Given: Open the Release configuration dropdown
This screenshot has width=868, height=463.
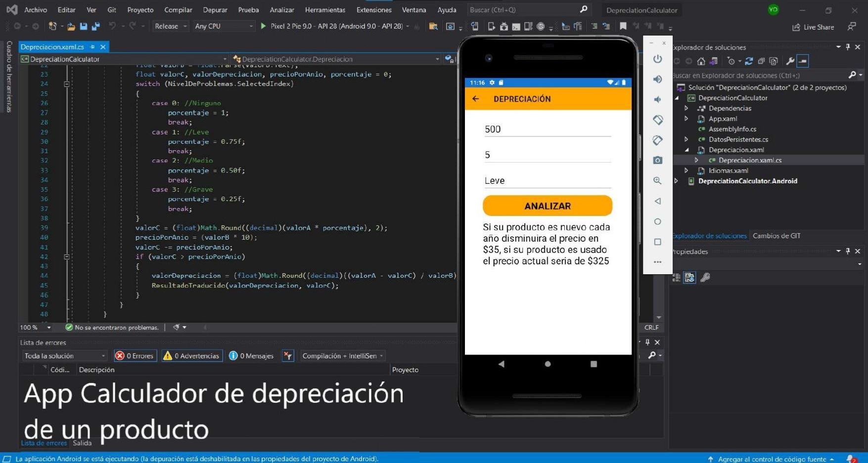Looking at the screenshot, I should coord(171,26).
